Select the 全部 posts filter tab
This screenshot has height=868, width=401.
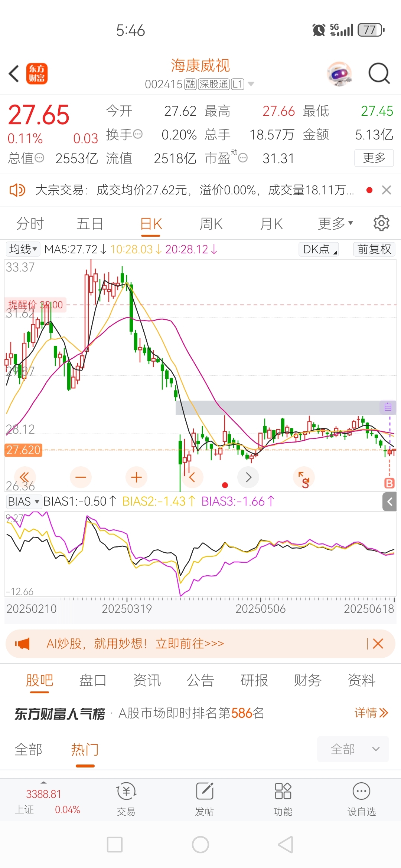pyautogui.click(x=28, y=750)
